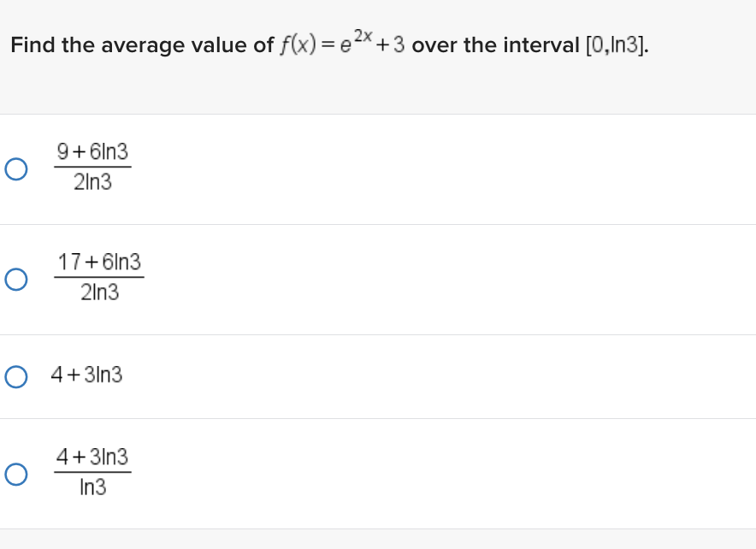The height and width of the screenshot is (549, 756).
Task: Click the answer text 9+6ln3 over 2ln3
Action: pos(93,168)
